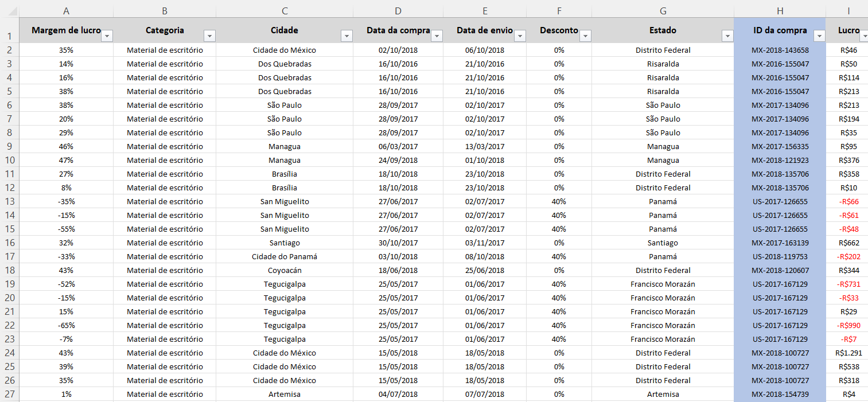
Task: Select column D header
Action: point(398,11)
